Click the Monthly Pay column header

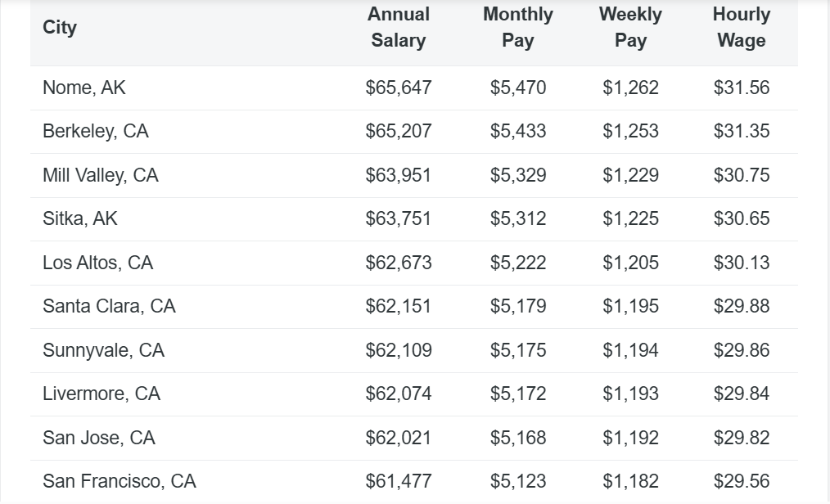coord(518,28)
